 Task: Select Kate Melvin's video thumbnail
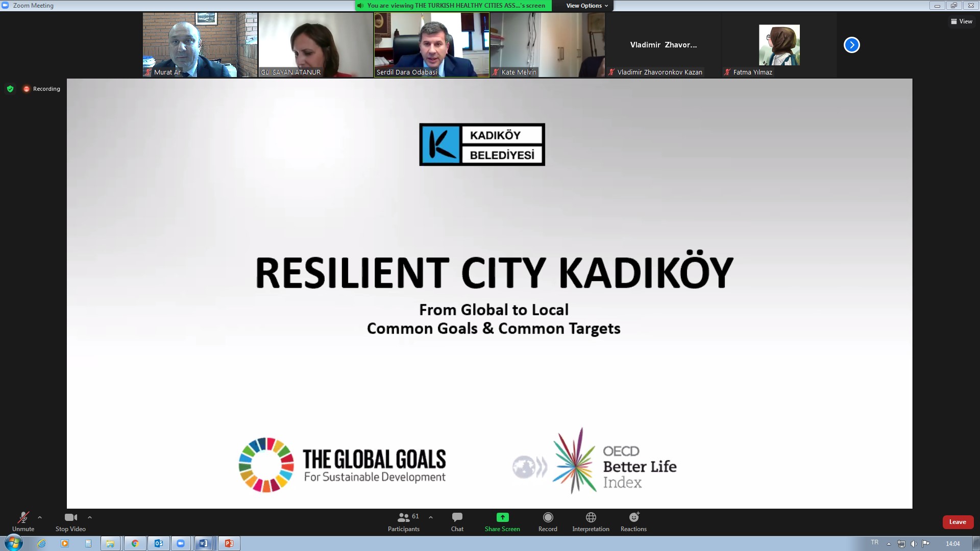pyautogui.click(x=548, y=45)
